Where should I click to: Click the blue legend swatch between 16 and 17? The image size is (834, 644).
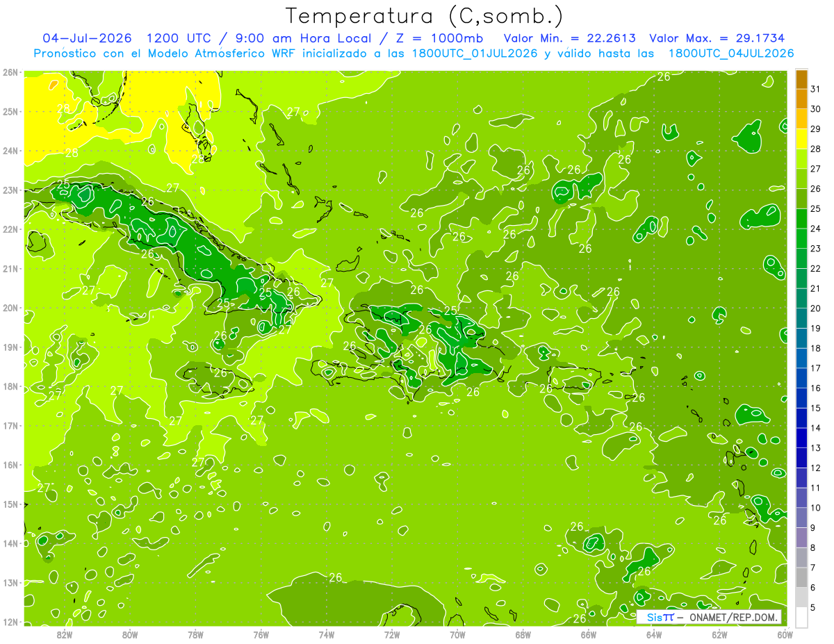coord(802,378)
